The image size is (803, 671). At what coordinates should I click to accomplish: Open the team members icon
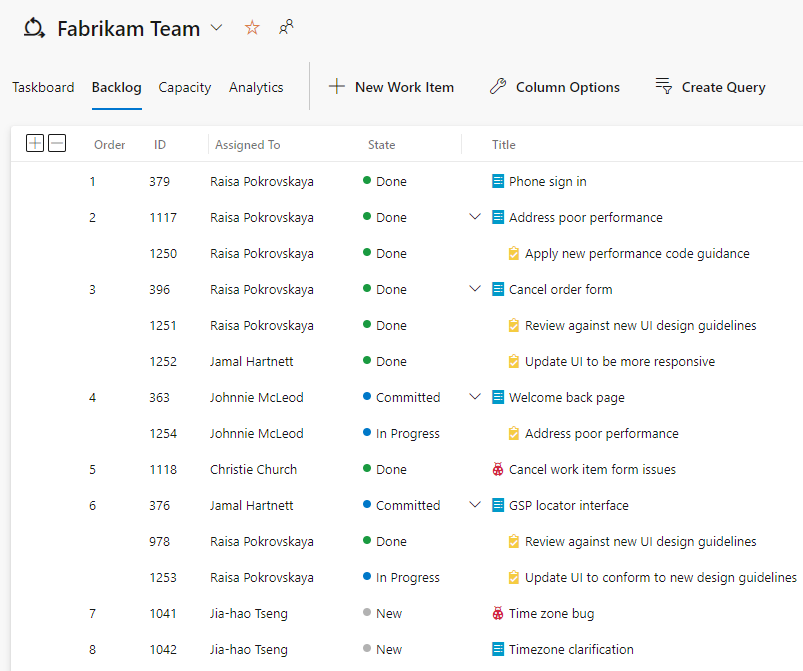(286, 27)
